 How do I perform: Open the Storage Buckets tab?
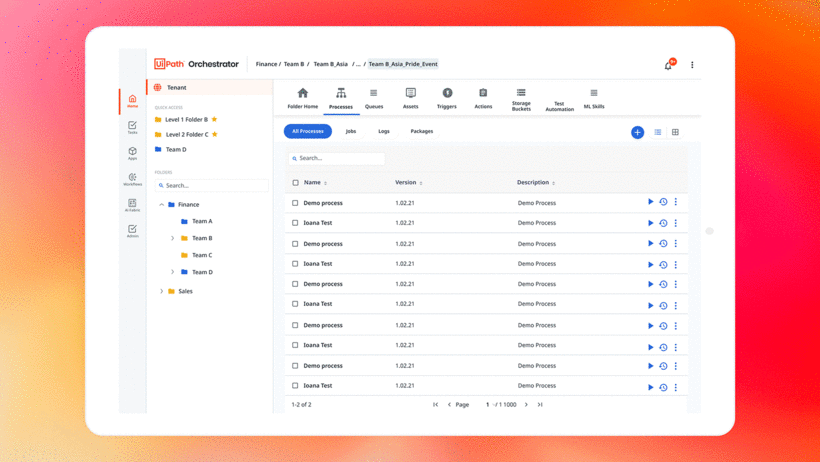[x=521, y=99]
